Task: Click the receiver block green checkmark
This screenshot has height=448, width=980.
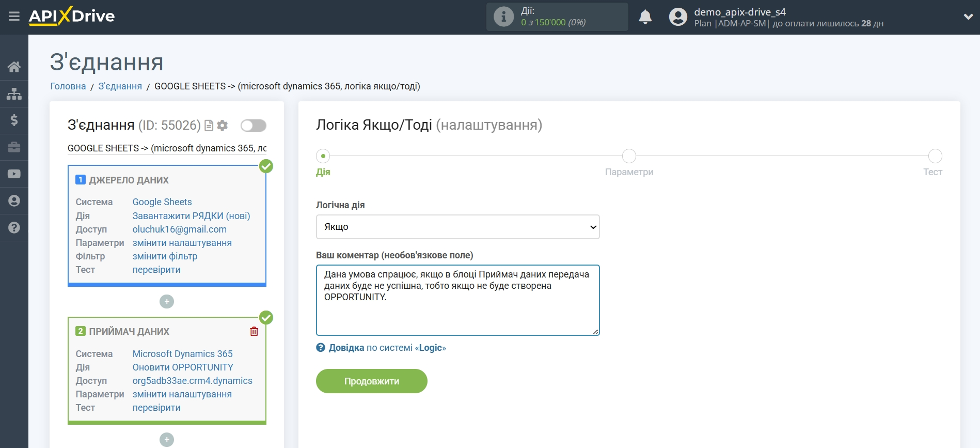Action: (266, 317)
